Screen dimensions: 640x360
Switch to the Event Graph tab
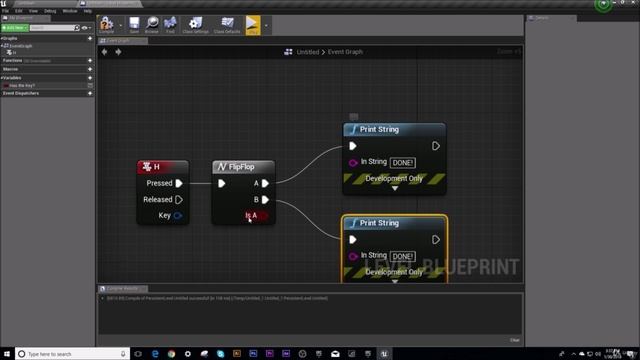click(122, 40)
